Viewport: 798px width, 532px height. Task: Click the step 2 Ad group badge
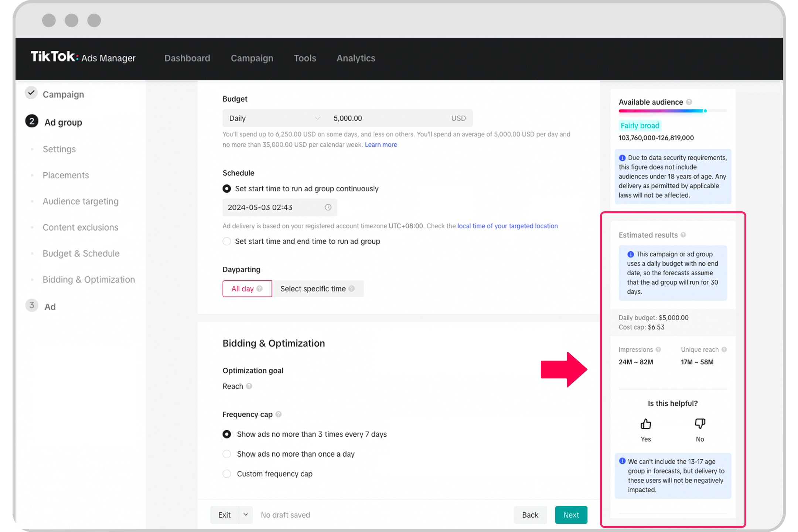point(32,121)
